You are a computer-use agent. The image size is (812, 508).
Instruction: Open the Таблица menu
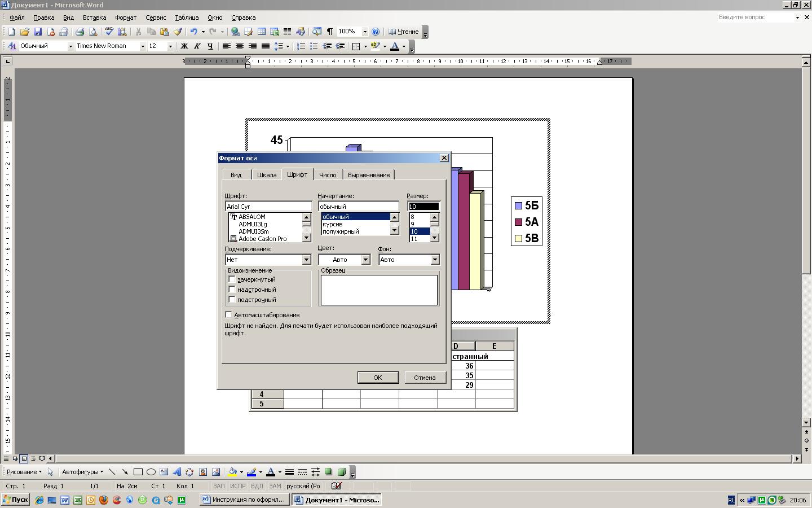click(x=187, y=17)
